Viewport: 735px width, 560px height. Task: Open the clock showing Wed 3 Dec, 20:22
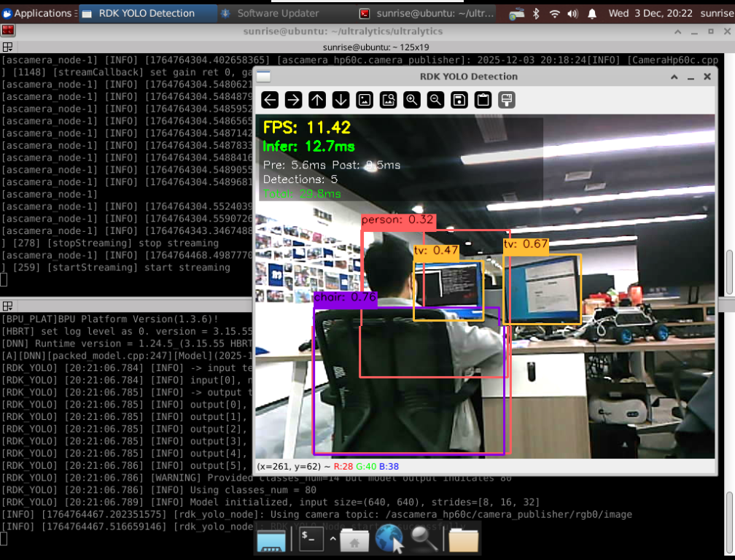pos(650,13)
